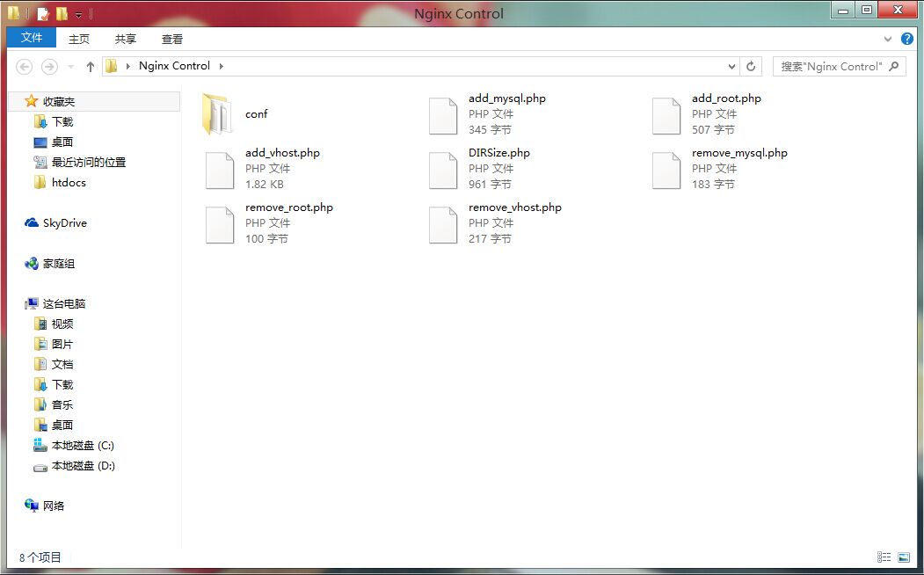Click remove_vhost.php file name
The height and width of the screenshot is (575, 924).
tap(515, 207)
